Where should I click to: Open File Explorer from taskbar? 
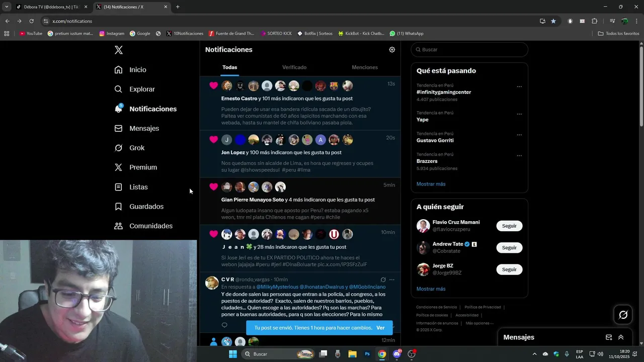click(x=352, y=354)
